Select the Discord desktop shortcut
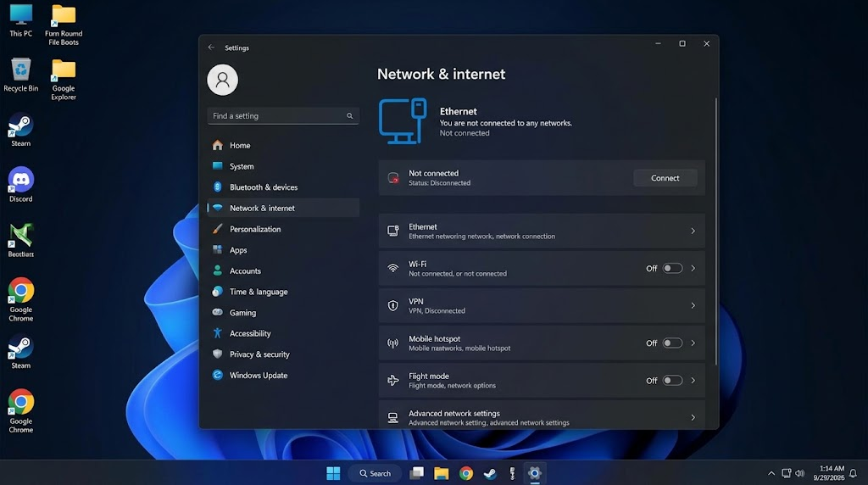The width and height of the screenshot is (868, 485). [21, 184]
